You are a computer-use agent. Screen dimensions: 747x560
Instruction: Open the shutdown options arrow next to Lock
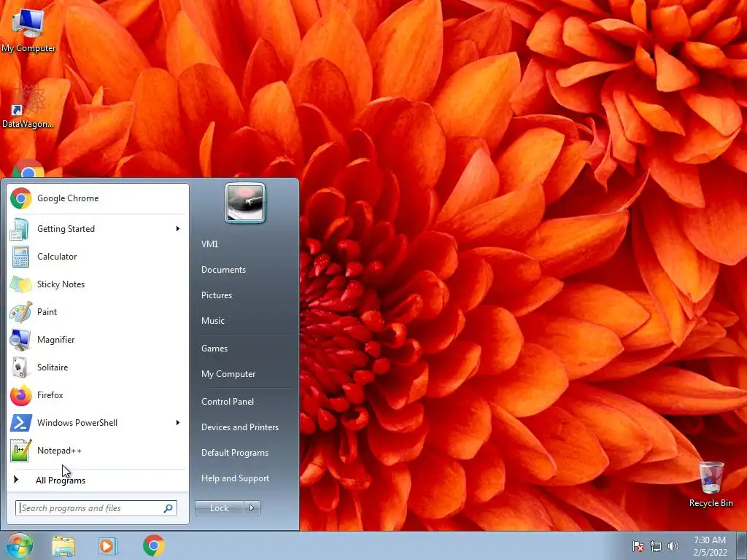click(252, 508)
